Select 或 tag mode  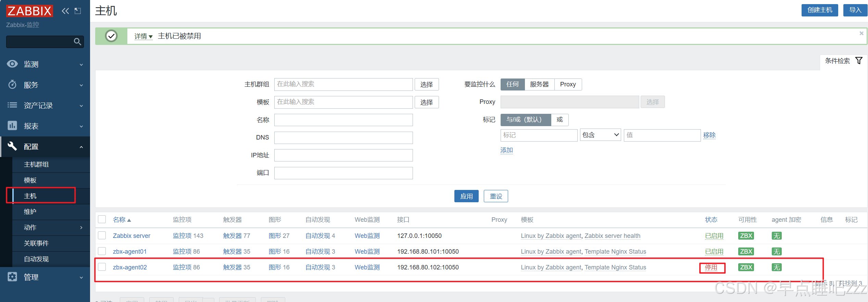pos(560,120)
